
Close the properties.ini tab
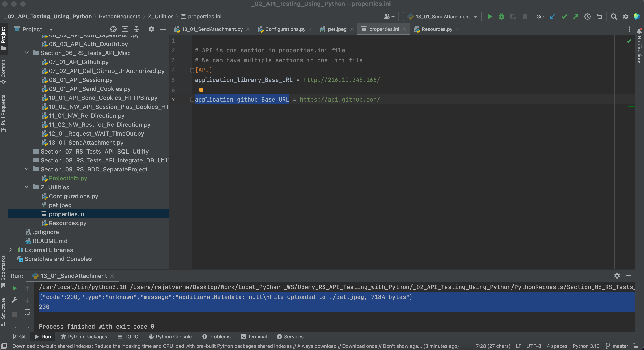pyautogui.click(x=404, y=29)
